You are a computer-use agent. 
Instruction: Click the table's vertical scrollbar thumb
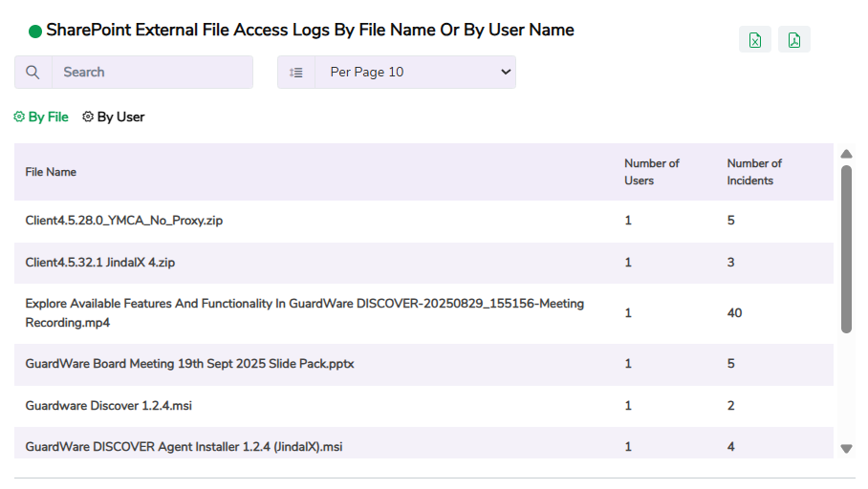coord(846,248)
